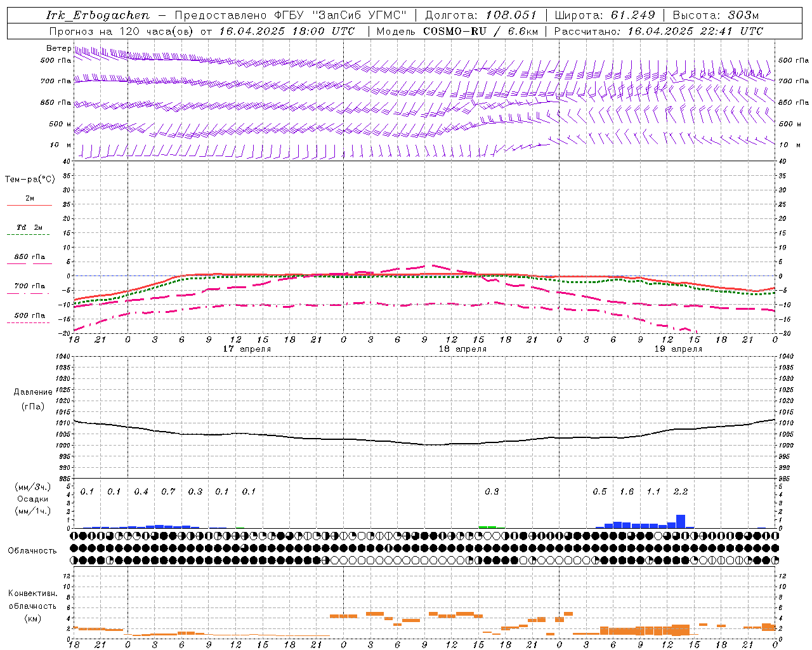
Task: Click the 0.5 precipitation value
Action: pos(599,492)
